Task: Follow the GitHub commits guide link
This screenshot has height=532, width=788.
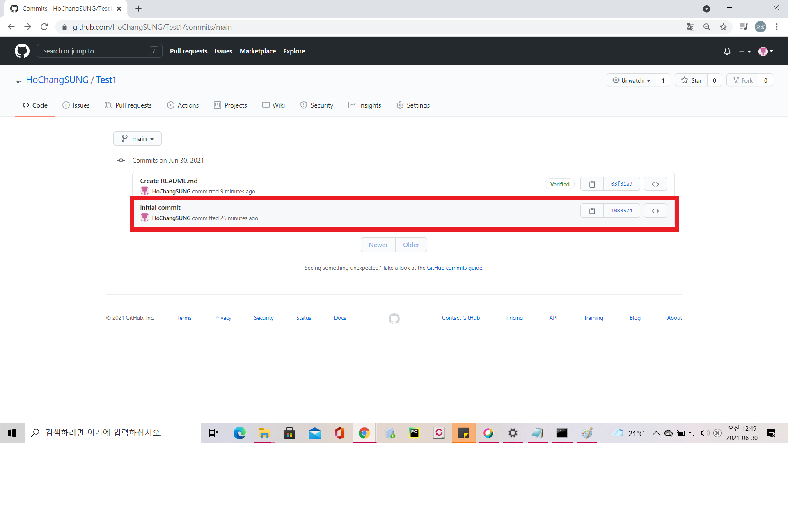Action: pyautogui.click(x=455, y=268)
